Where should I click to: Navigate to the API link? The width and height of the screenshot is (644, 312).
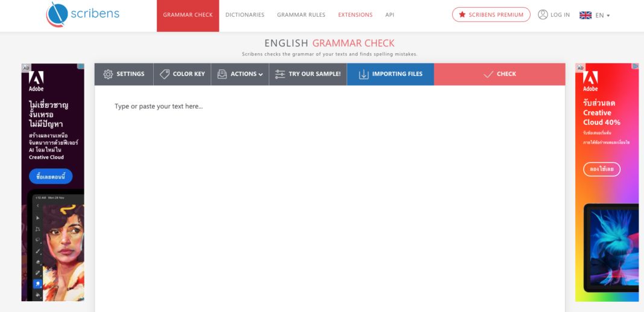(390, 15)
